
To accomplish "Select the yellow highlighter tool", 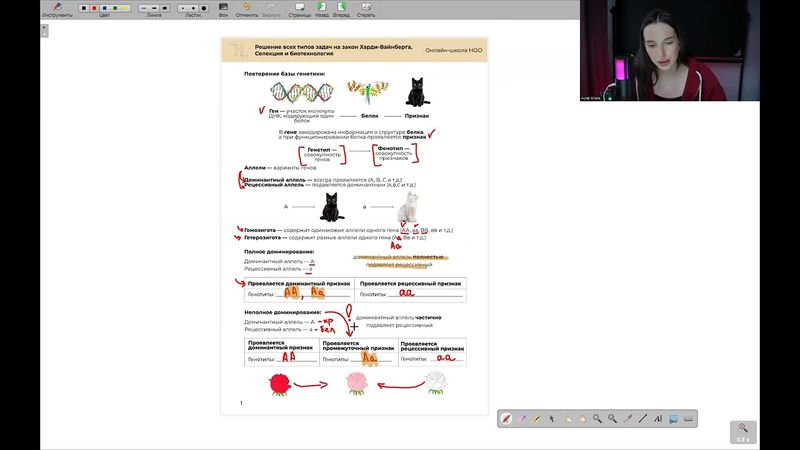I will click(x=537, y=418).
